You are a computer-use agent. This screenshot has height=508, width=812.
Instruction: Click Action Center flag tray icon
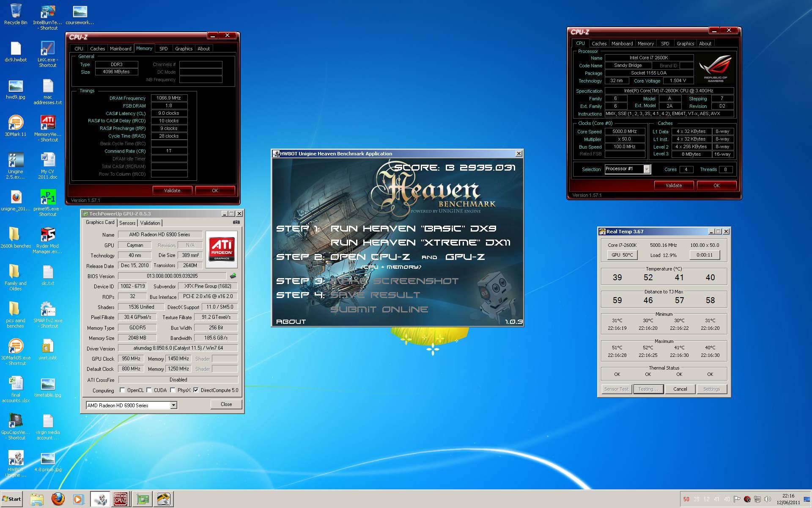tap(737, 499)
